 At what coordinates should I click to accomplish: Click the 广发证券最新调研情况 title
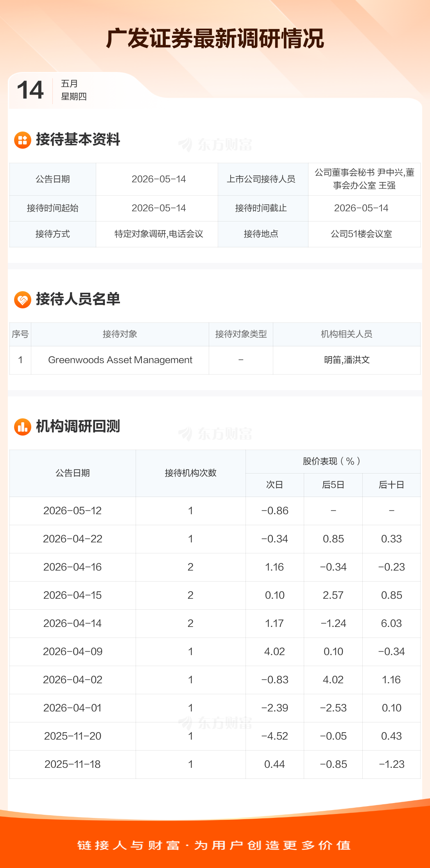click(x=215, y=38)
